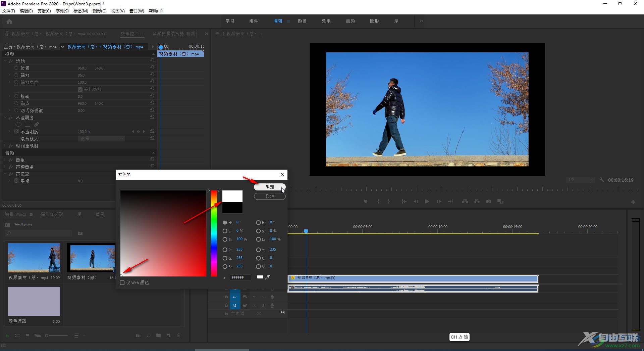Image resolution: width=644 pixels, height=351 pixels.
Task: Open the Window (窗口) menu
Action: tap(137, 11)
